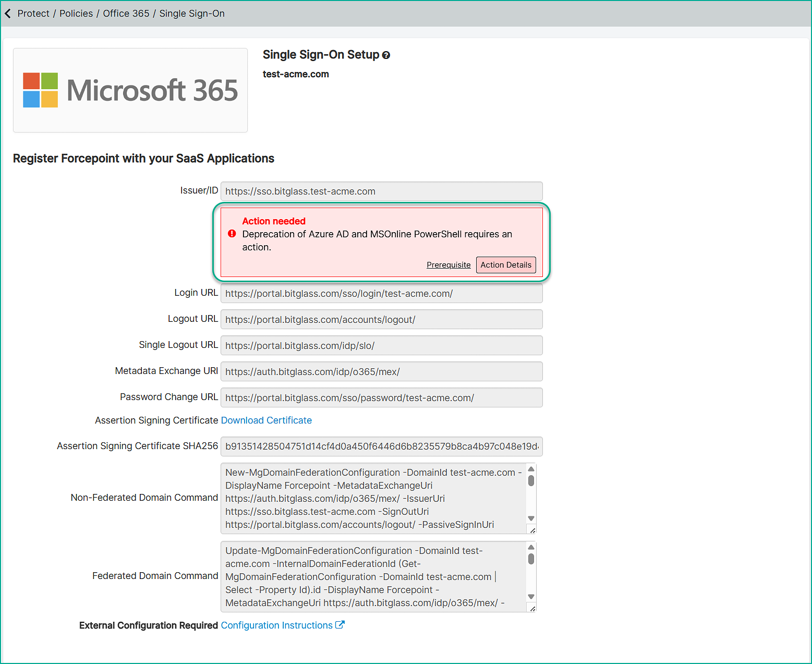This screenshot has width=812, height=664.
Task: Click the external link icon after Configuration Instructions
Action: 340,625
